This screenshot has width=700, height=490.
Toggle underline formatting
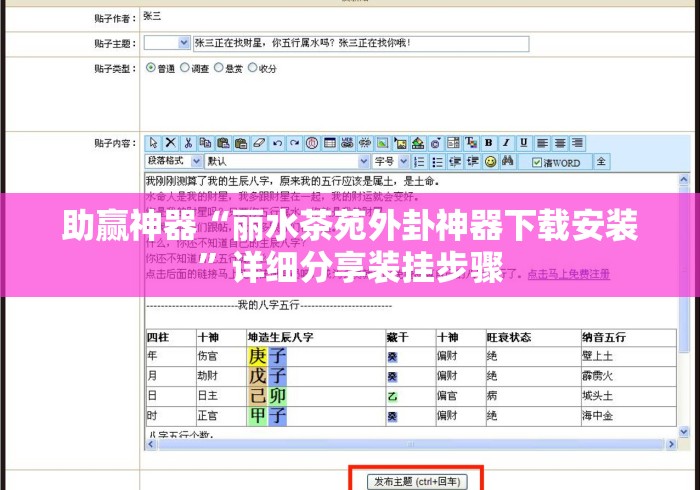[524, 143]
